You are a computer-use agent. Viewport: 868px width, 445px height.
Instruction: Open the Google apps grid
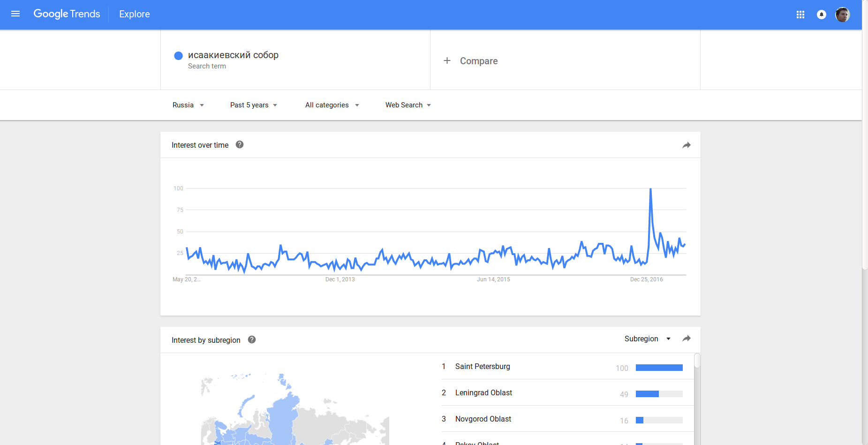(800, 15)
